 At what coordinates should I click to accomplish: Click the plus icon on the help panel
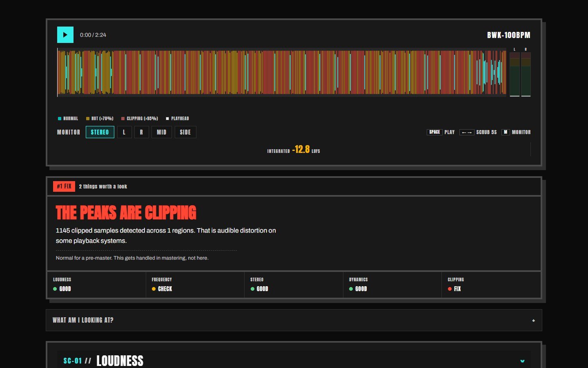[x=533, y=321]
